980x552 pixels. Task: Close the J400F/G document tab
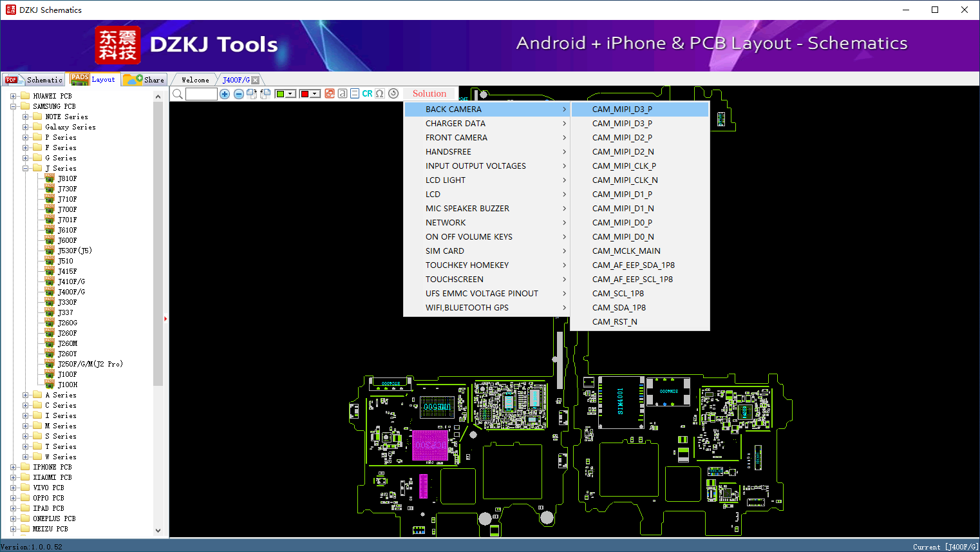(x=256, y=80)
